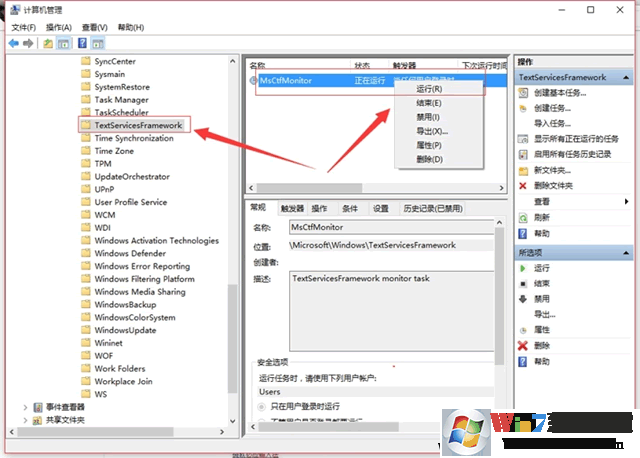The height and width of the screenshot is (458, 640).
Task: Click the Help icon below Refresh in the actions pane
Action: click(x=523, y=233)
